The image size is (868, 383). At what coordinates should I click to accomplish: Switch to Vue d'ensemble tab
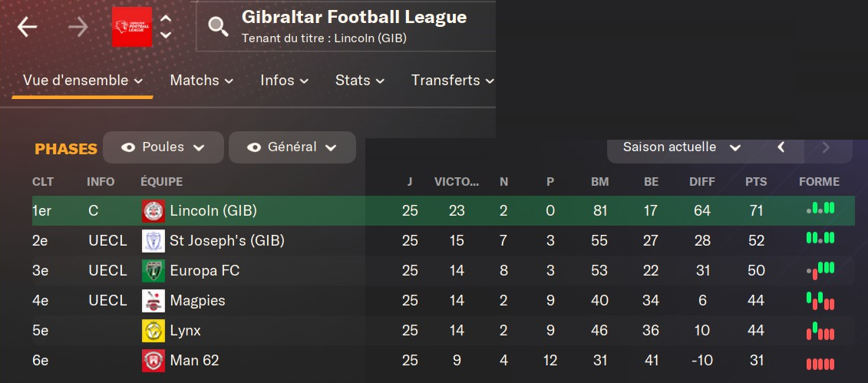point(83,81)
